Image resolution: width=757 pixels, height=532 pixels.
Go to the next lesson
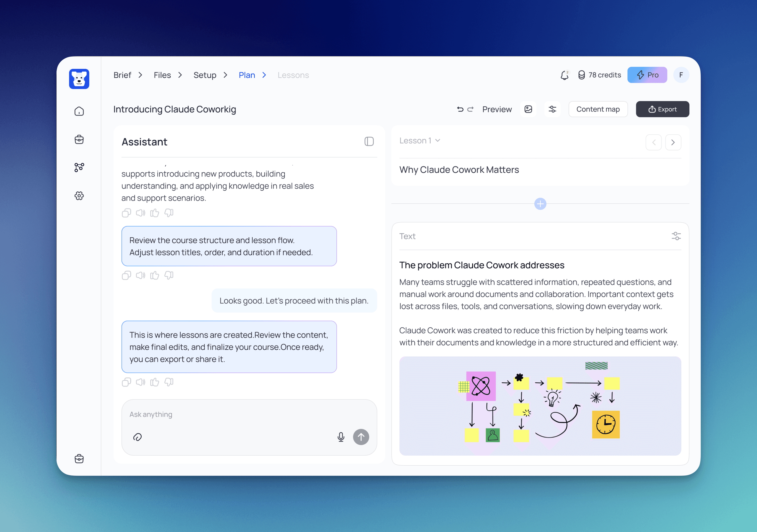673,142
